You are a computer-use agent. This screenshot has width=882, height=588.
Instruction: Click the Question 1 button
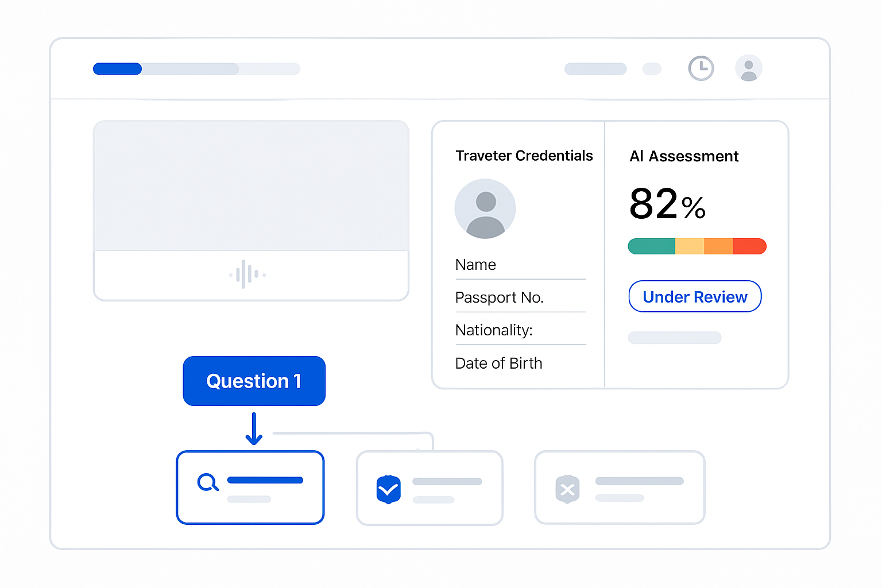coord(254,381)
